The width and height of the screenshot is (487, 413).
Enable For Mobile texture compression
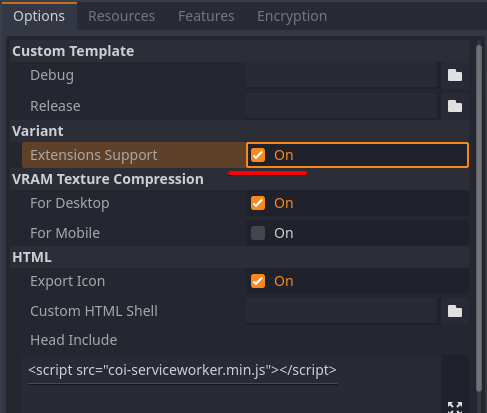pos(258,233)
